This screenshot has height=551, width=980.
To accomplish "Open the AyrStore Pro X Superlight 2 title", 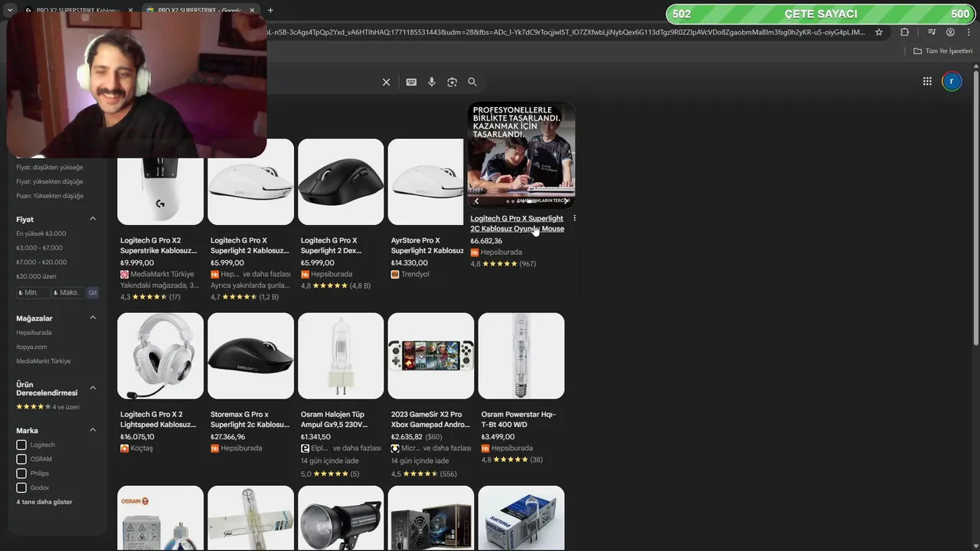I will pyautogui.click(x=427, y=246).
